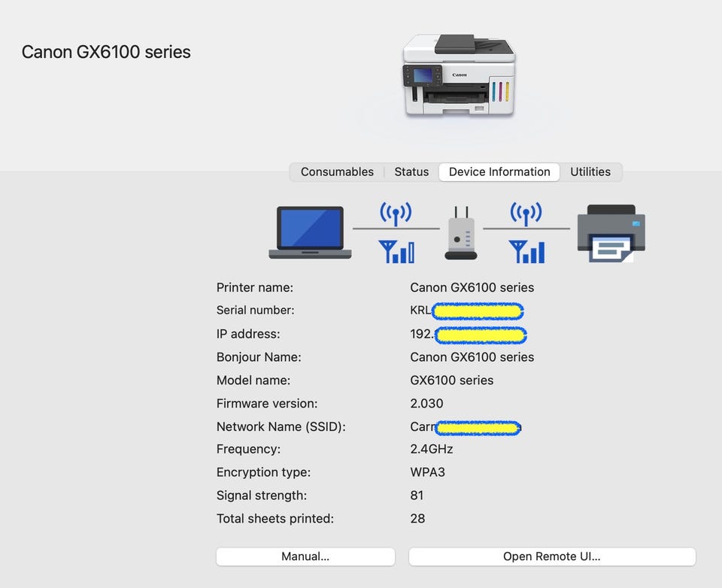Viewport: 722px width, 588px height.
Task: Click the Model name label
Action: point(253,380)
